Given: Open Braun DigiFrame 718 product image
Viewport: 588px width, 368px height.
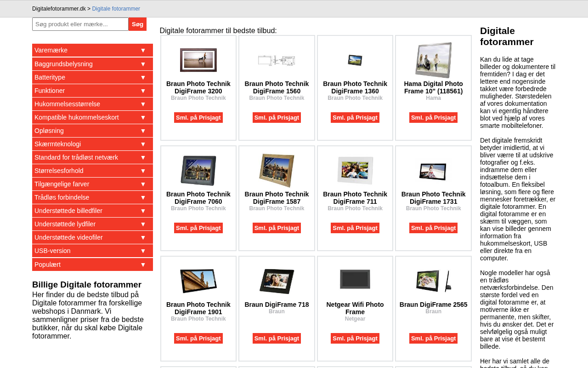Looking at the screenshot, I should tap(277, 281).
